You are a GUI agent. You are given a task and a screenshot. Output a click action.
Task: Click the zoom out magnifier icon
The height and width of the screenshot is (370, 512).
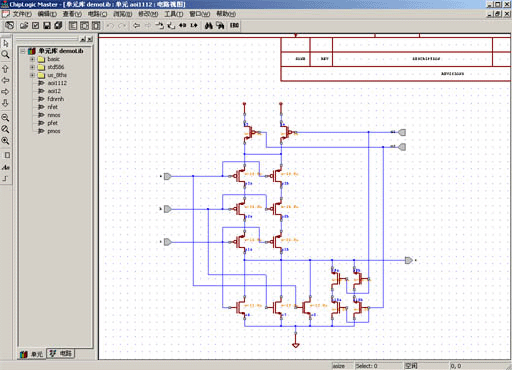click(x=6, y=118)
